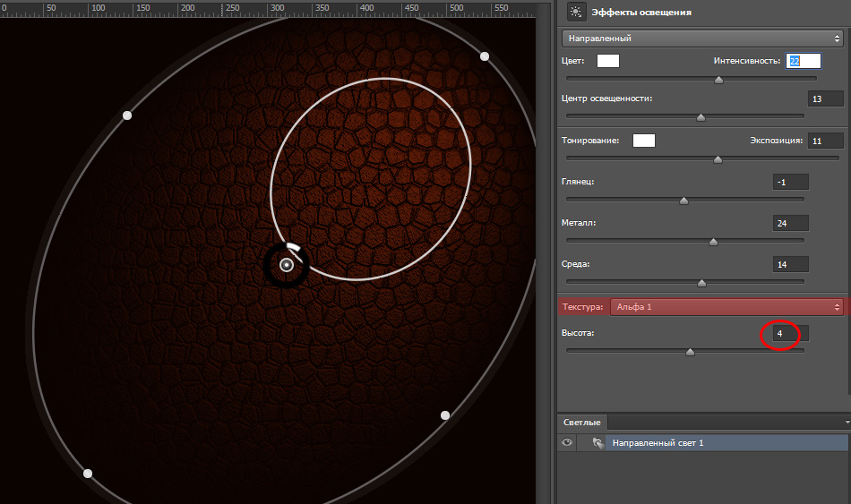
Task: Click the spotlight icon of 'Направленный свет 1'
Action: coord(597,443)
